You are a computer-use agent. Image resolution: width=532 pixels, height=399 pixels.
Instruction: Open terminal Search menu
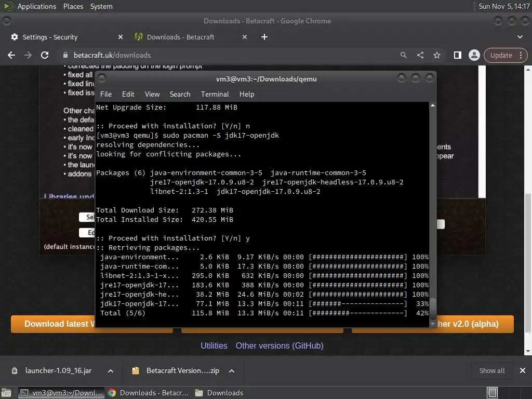click(180, 94)
